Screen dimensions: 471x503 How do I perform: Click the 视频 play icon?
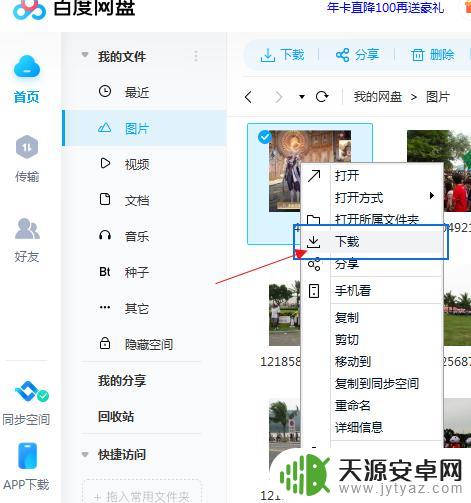pos(105,163)
